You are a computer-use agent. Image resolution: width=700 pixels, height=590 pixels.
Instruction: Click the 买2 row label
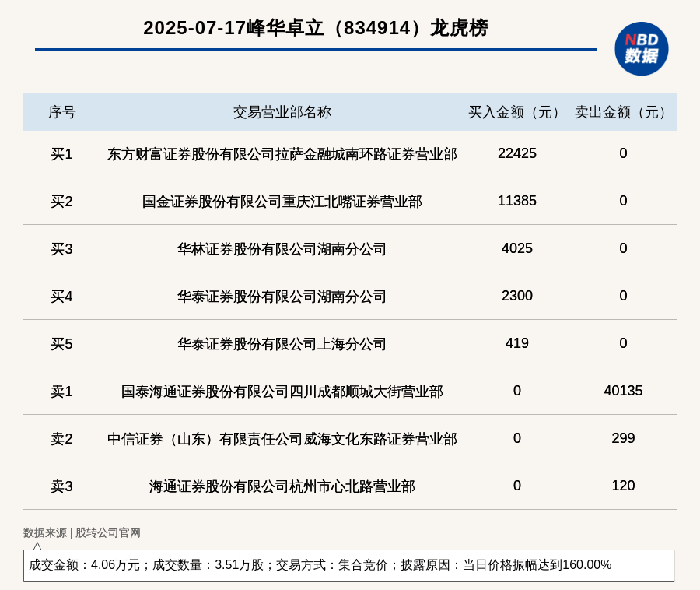point(61,202)
